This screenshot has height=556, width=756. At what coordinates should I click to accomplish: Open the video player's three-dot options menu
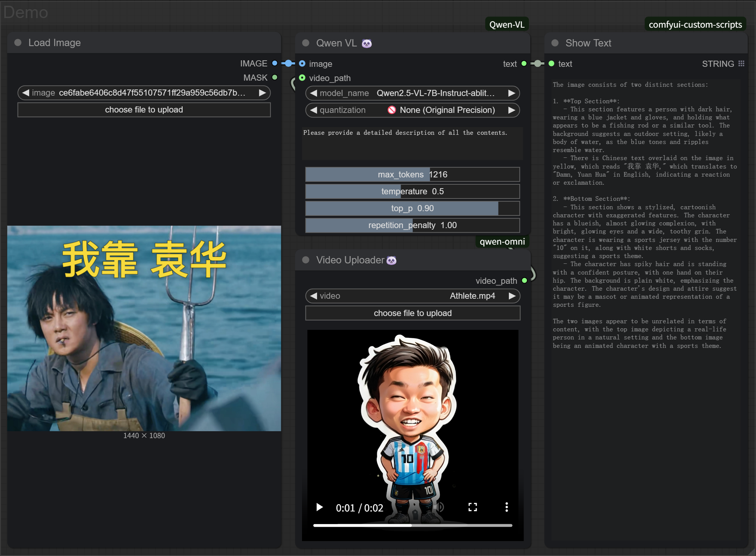point(507,507)
